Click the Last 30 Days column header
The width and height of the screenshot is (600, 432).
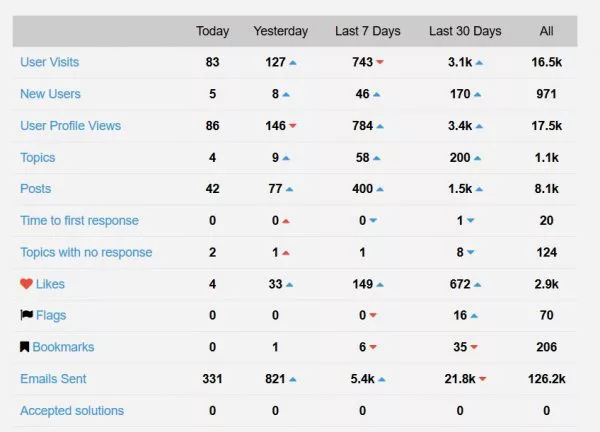[x=465, y=31]
